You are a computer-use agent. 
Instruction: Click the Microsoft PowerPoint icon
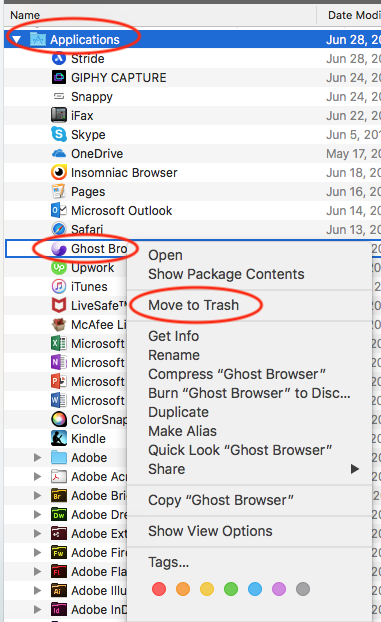[59, 382]
